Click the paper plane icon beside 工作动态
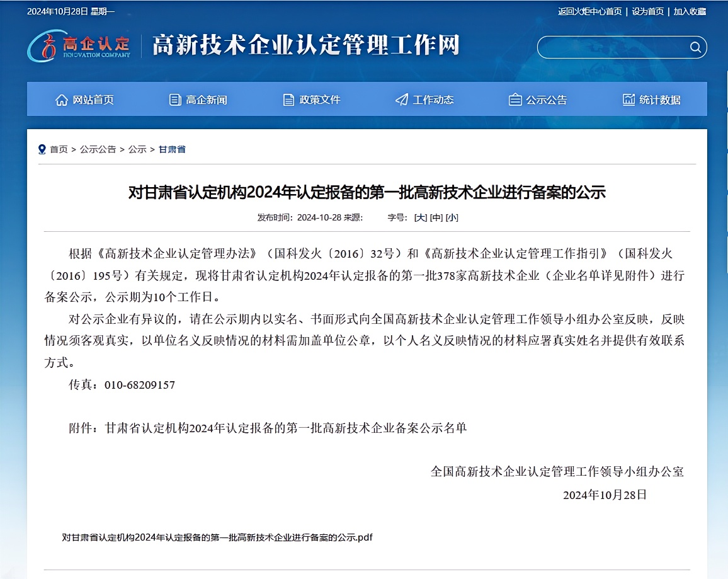The width and height of the screenshot is (728, 579). [x=402, y=100]
